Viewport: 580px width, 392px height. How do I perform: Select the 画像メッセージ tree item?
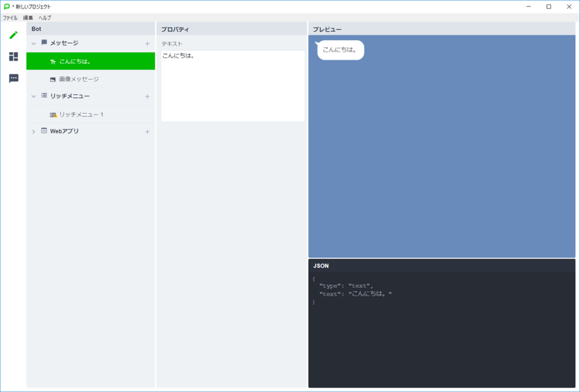pyautogui.click(x=79, y=79)
